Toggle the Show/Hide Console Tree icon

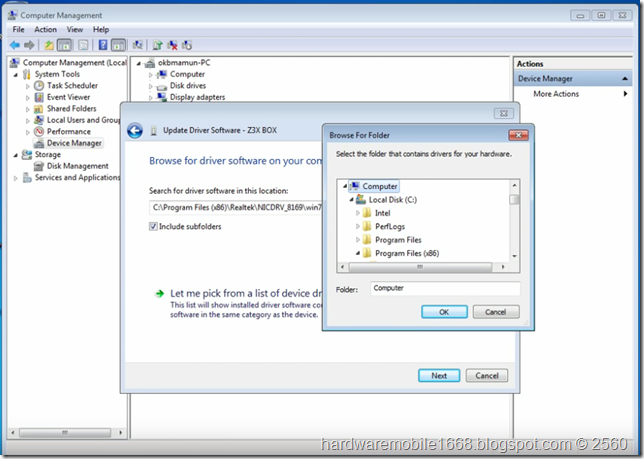(x=64, y=45)
